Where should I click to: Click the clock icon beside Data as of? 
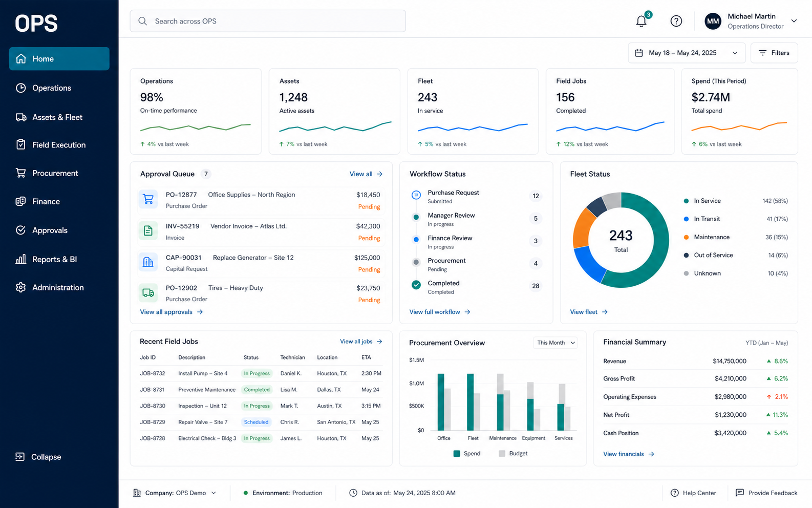(x=353, y=493)
